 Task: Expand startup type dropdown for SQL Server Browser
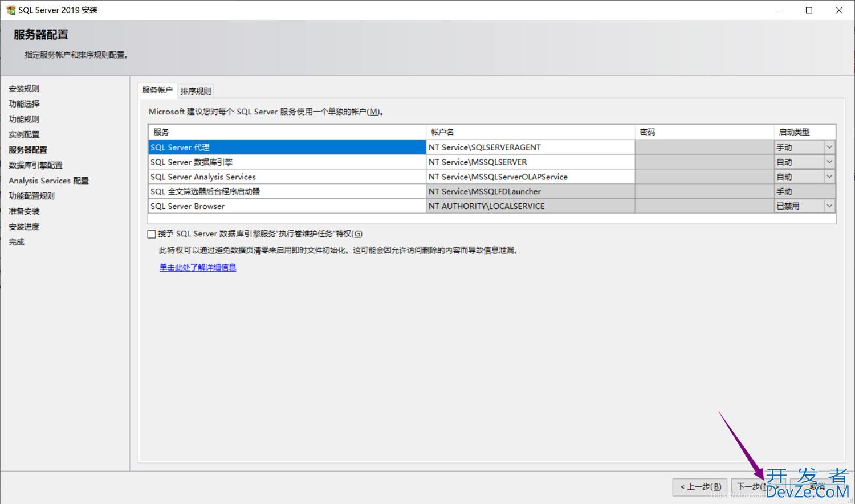pyautogui.click(x=829, y=206)
